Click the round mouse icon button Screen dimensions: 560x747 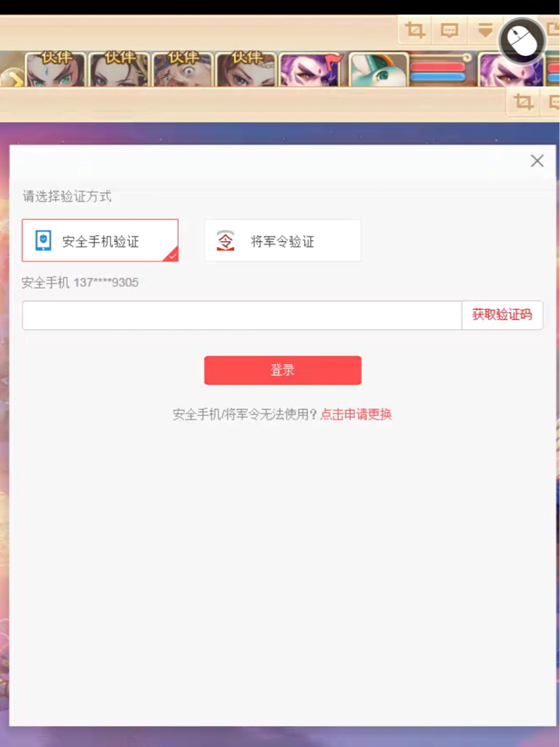coord(522,41)
